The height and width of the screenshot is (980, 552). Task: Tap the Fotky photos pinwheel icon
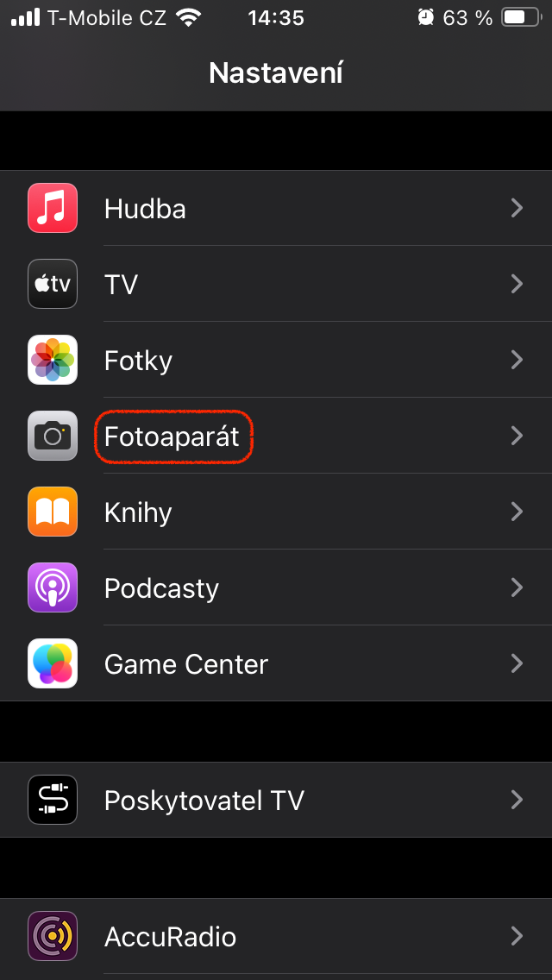tap(53, 360)
